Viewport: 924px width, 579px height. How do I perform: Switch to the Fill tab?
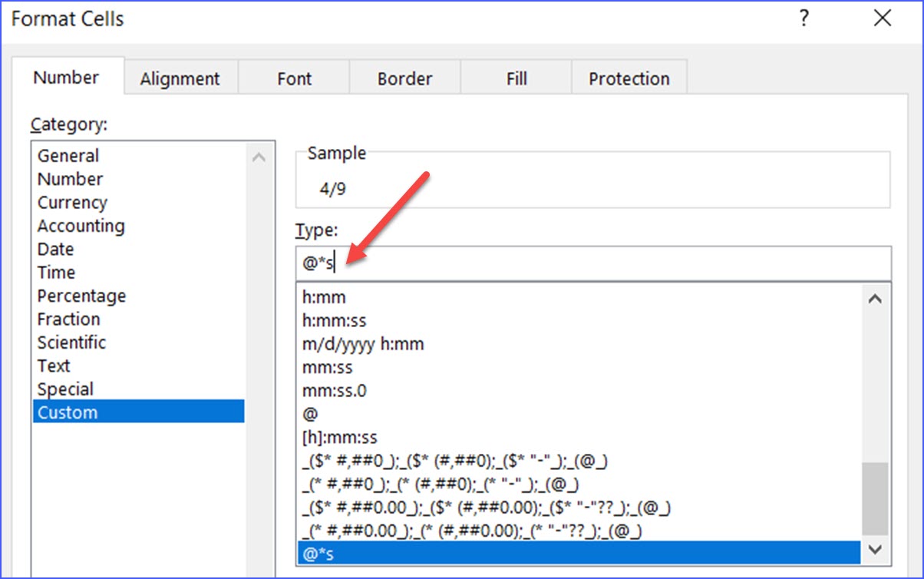(516, 78)
